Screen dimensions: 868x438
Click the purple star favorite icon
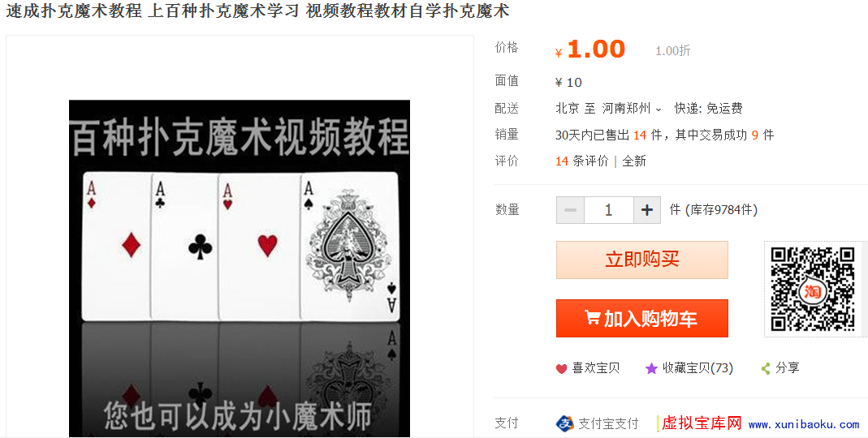point(651,368)
